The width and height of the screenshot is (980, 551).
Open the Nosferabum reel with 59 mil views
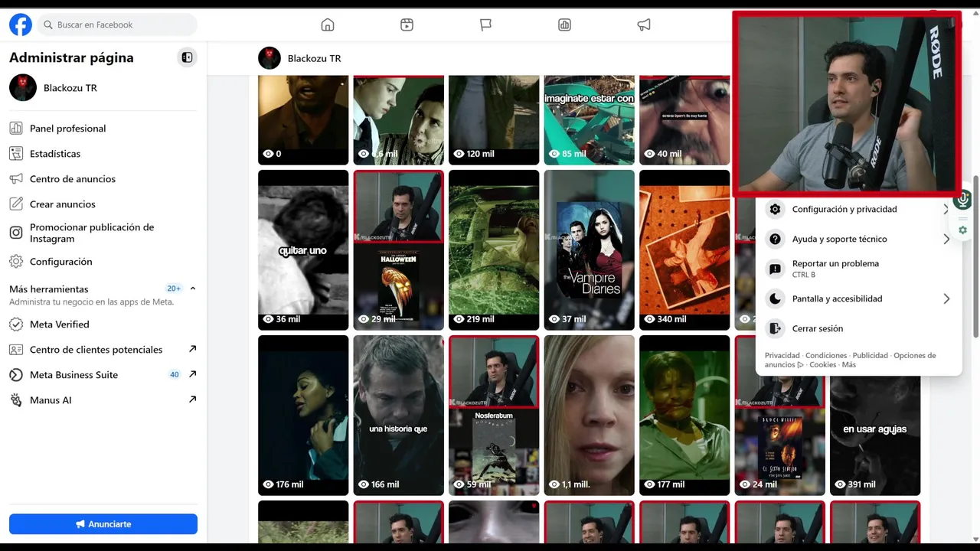point(494,416)
